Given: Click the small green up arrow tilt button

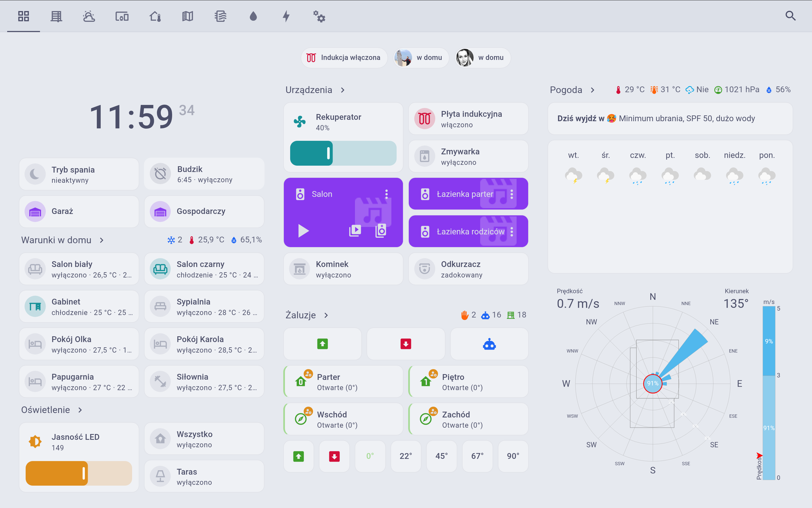Looking at the screenshot, I should point(299,457).
